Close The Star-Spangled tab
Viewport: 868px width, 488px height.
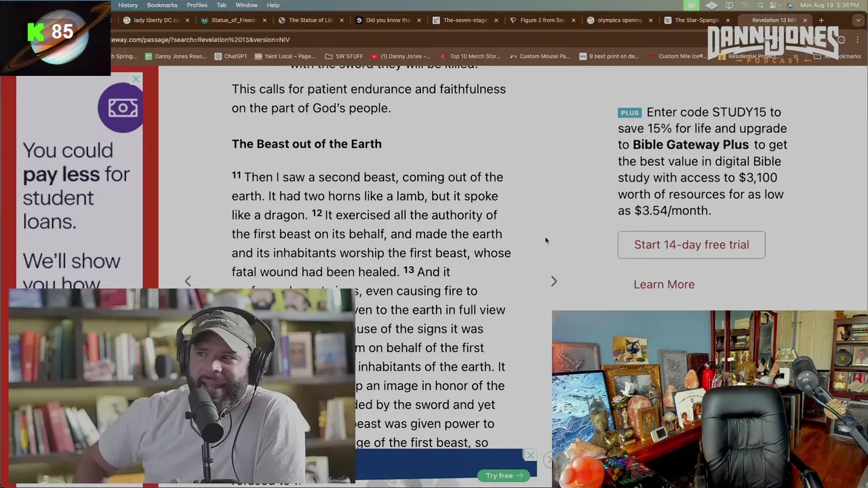click(x=728, y=20)
